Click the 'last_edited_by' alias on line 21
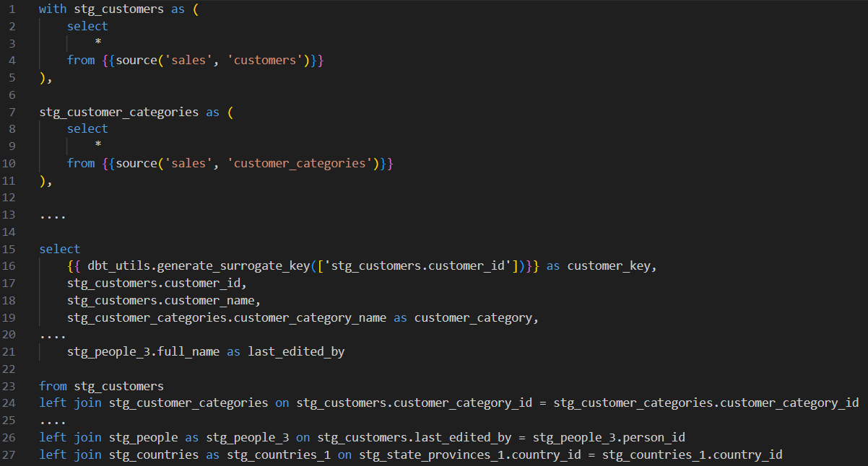 (297, 352)
